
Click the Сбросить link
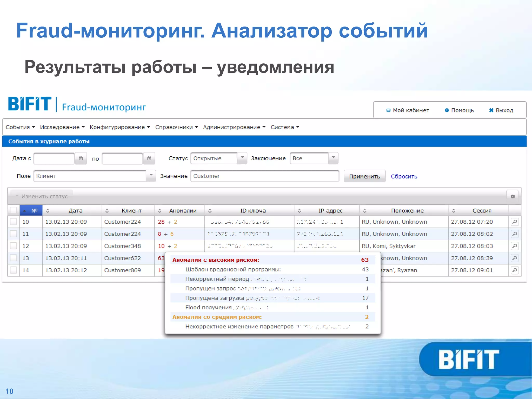point(404,176)
